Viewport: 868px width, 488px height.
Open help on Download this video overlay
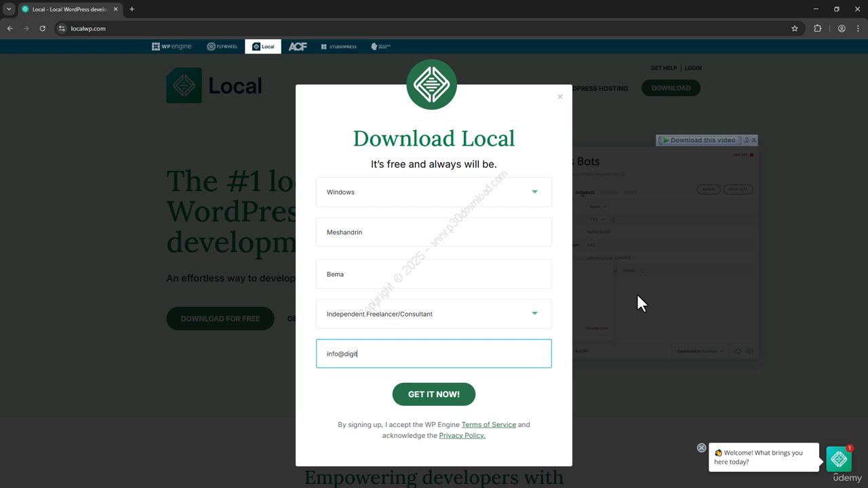point(746,140)
